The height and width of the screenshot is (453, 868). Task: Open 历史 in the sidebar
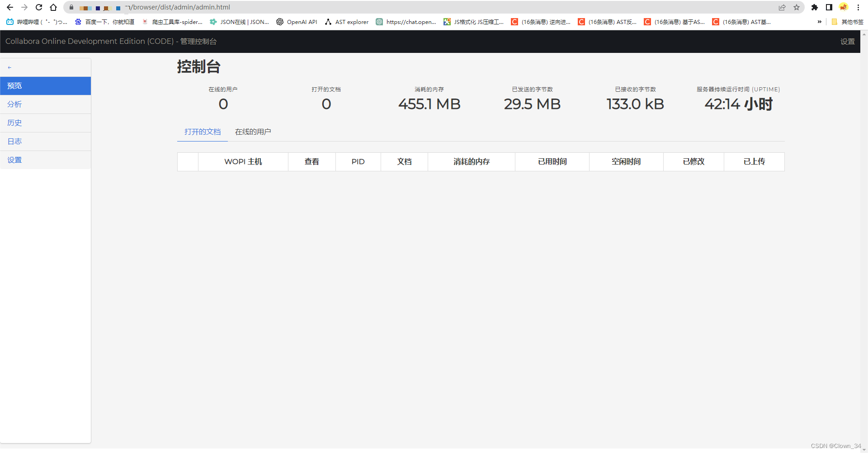pyautogui.click(x=46, y=123)
